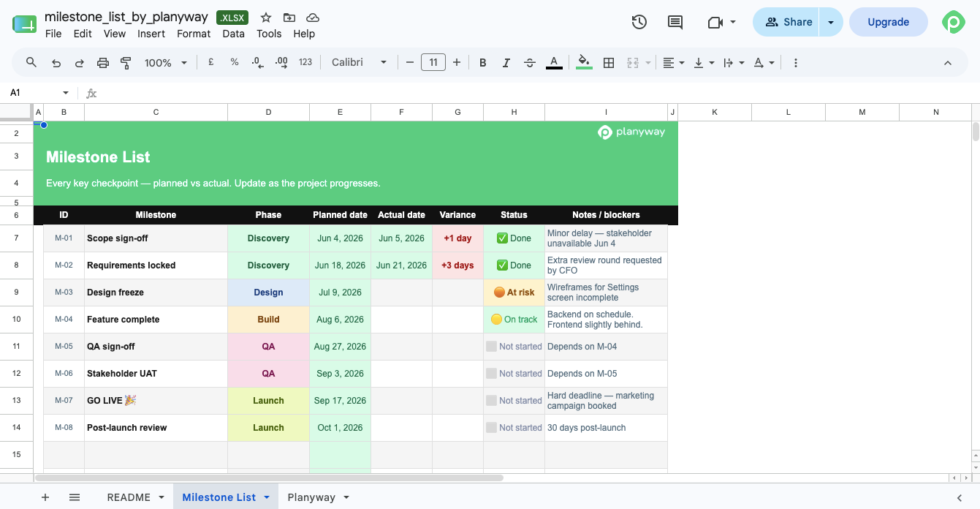Move the document to a folder
This screenshot has width=980, height=509.
pos(289,18)
